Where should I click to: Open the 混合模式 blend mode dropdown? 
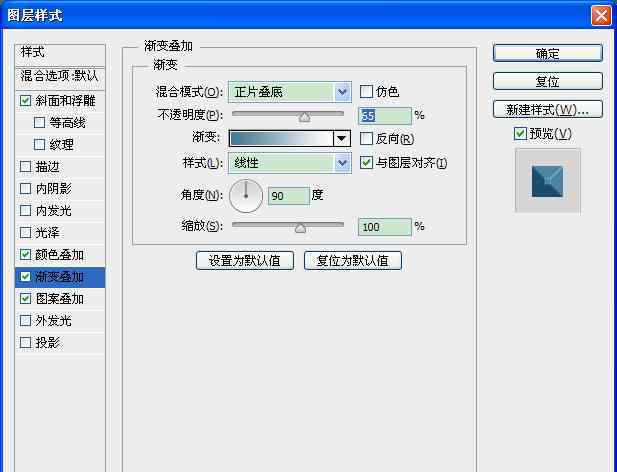click(x=290, y=92)
